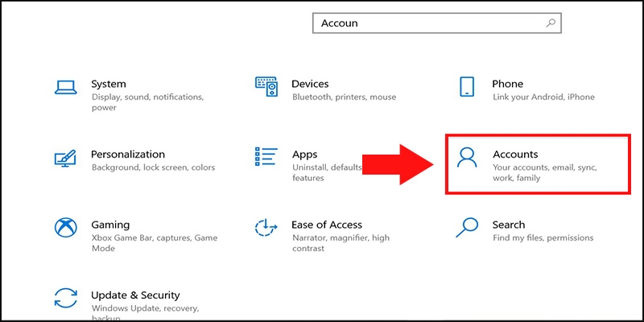Click 'Background, lock screen, colors' text
This screenshot has height=322, width=644.
tap(153, 167)
